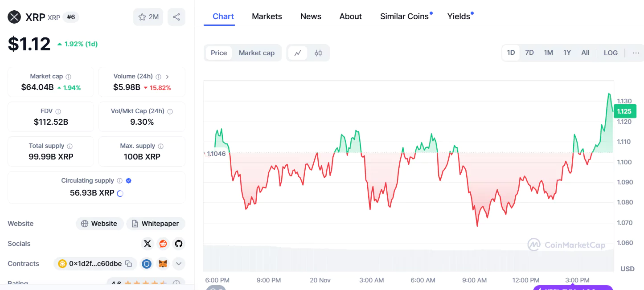
Task: Click the verified badge beside Circulating supply
Action: 129,181
